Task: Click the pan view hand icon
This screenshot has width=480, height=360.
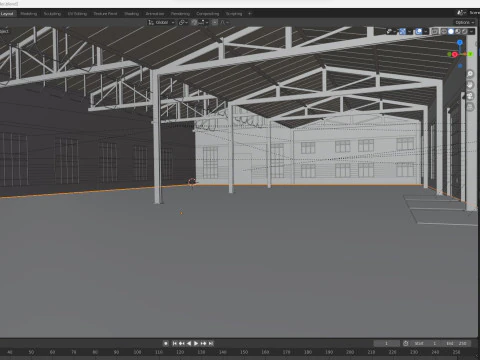Action: pyautogui.click(x=470, y=85)
